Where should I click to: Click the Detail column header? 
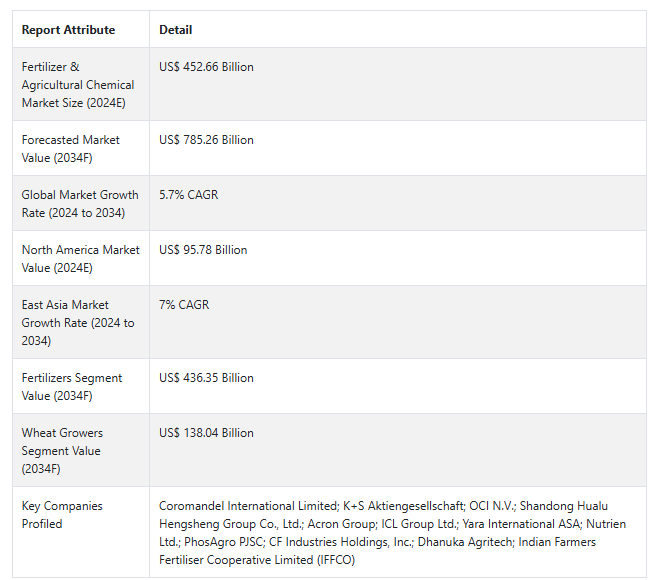pyautogui.click(x=176, y=30)
